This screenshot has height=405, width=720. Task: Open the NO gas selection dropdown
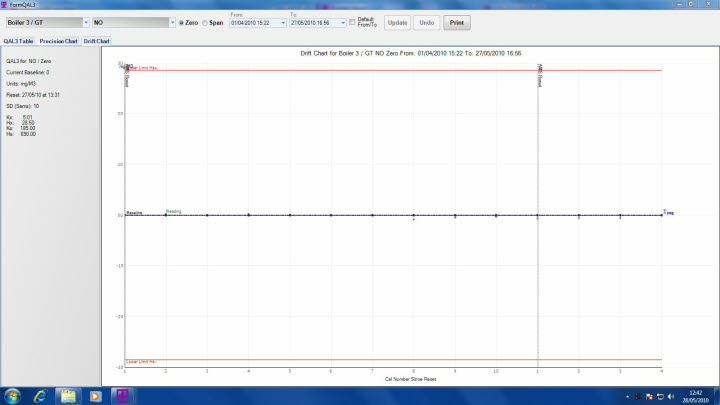172,22
